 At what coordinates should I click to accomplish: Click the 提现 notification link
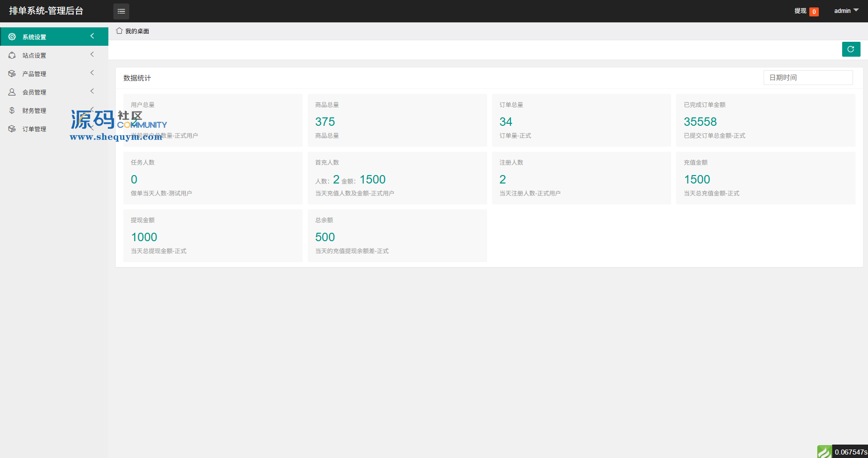pos(800,11)
